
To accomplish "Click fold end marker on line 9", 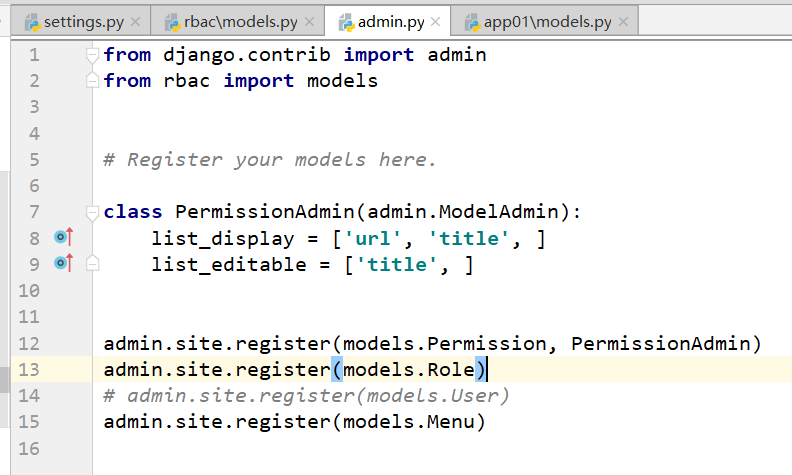I will pyautogui.click(x=93, y=264).
